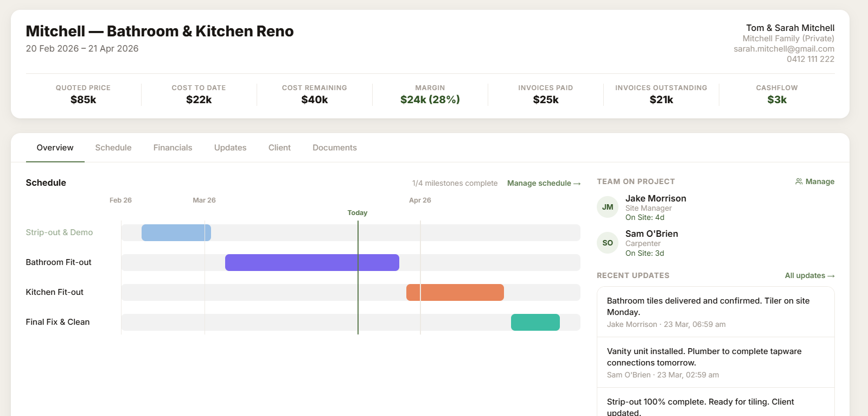Click the SO avatar for Sam O'Brien
Viewport: 868px width, 416px height.
pyautogui.click(x=608, y=243)
